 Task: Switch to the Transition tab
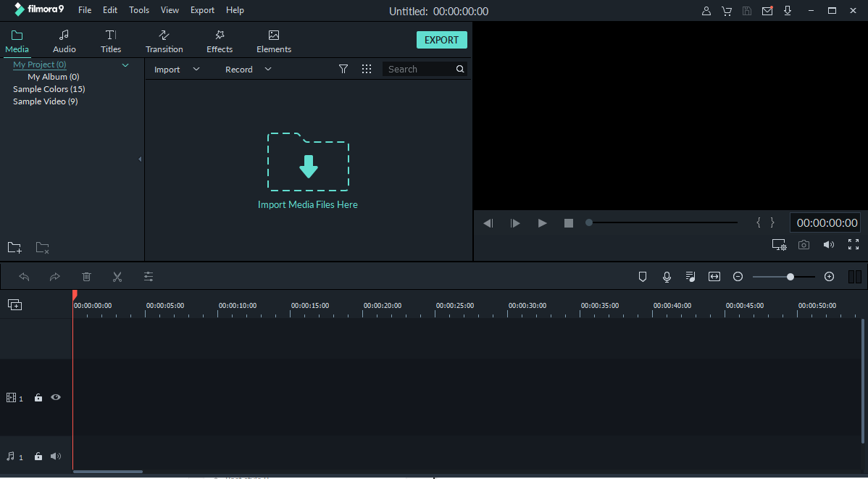pyautogui.click(x=164, y=41)
